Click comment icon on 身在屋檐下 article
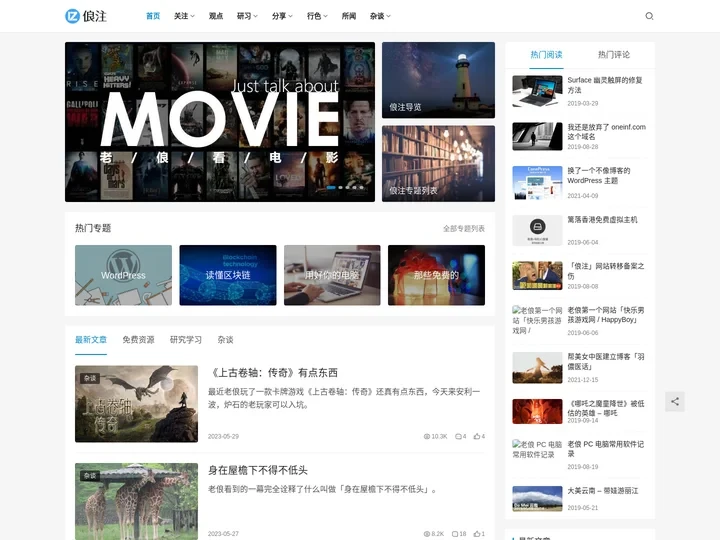The height and width of the screenshot is (540, 720). coord(455,534)
